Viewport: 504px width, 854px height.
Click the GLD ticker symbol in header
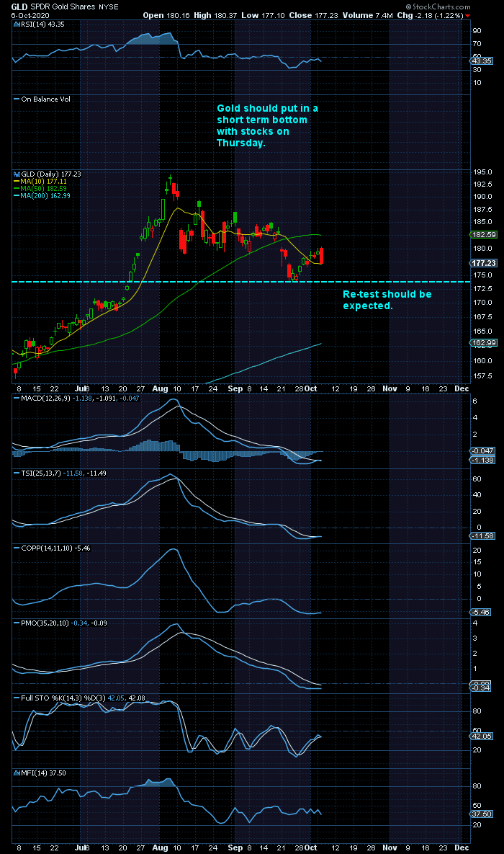pos(20,7)
